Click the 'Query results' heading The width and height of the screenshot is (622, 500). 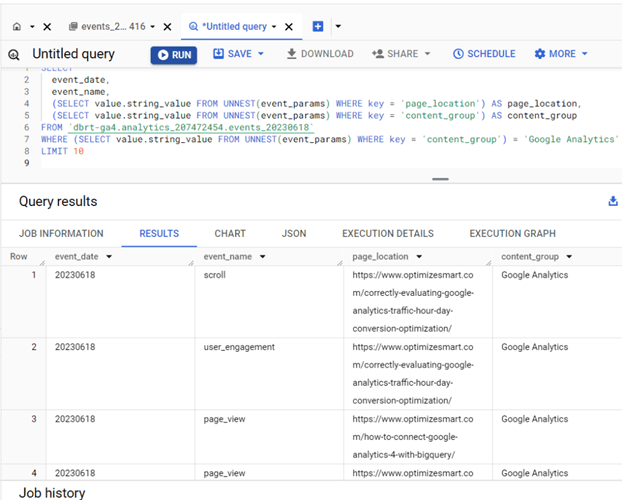(58, 202)
